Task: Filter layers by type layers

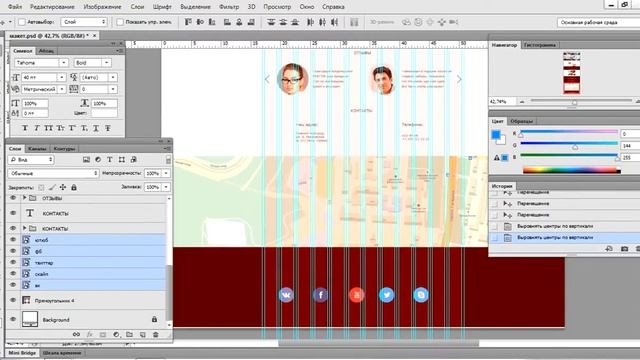Action: click(x=110, y=160)
